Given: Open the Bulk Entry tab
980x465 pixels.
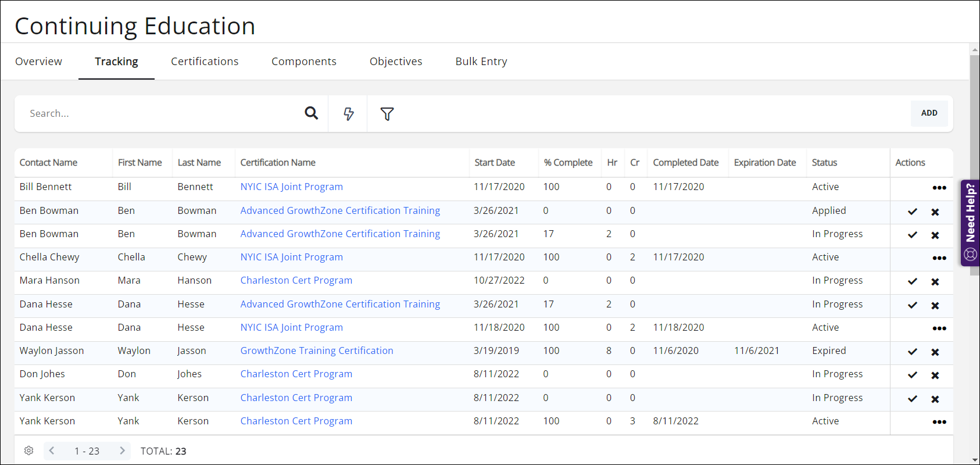Looking at the screenshot, I should (481, 62).
